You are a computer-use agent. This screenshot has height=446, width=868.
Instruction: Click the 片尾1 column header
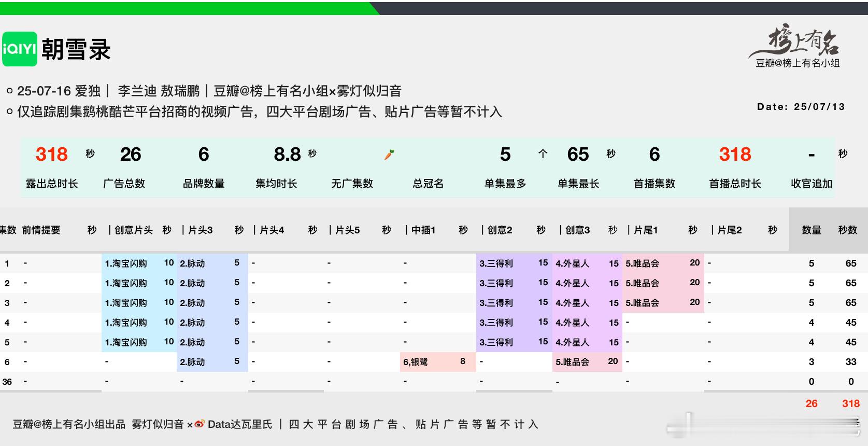click(x=646, y=230)
